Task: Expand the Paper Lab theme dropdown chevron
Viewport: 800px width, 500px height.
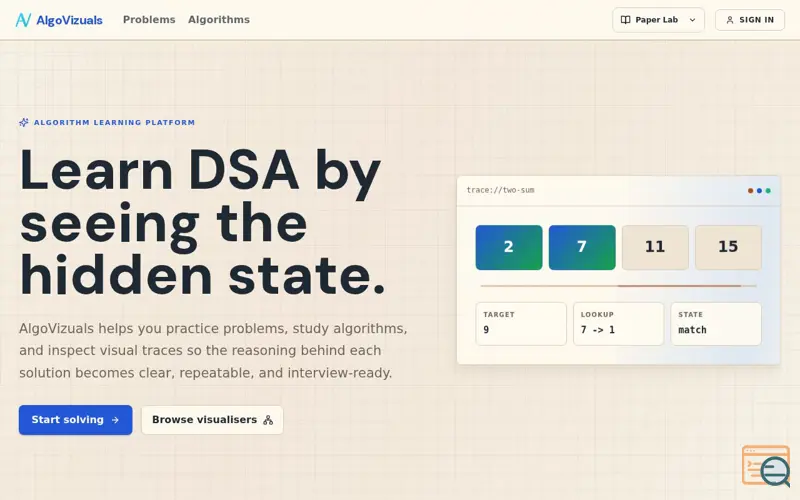Action: pos(692,20)
